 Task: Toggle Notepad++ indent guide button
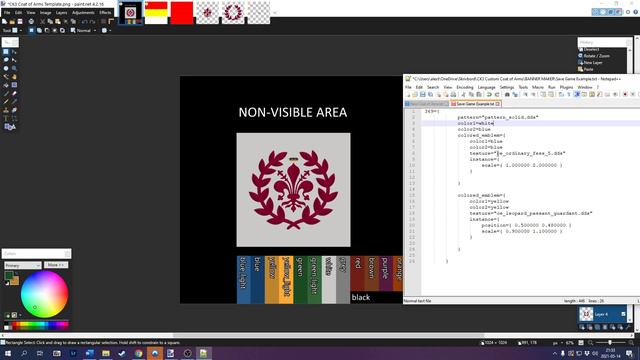(x=577, y=94)
